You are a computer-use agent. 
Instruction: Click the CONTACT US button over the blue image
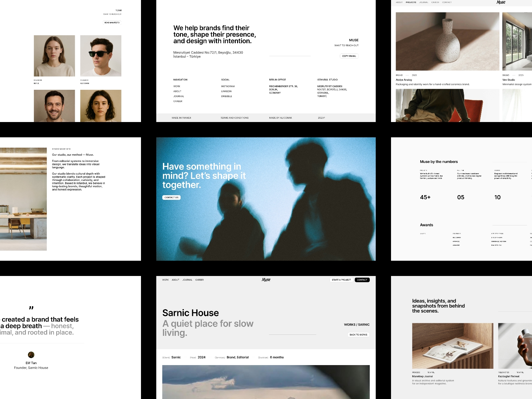point(171,197)
